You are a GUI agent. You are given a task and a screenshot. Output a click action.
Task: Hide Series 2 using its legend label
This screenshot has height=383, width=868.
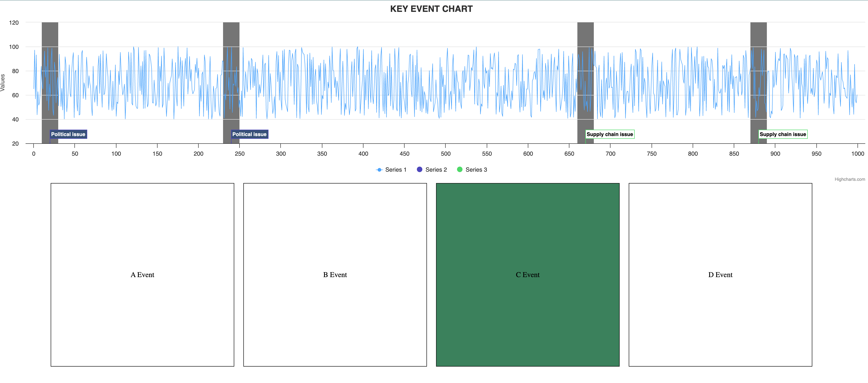pyautogui.click(x=436, y=170)
